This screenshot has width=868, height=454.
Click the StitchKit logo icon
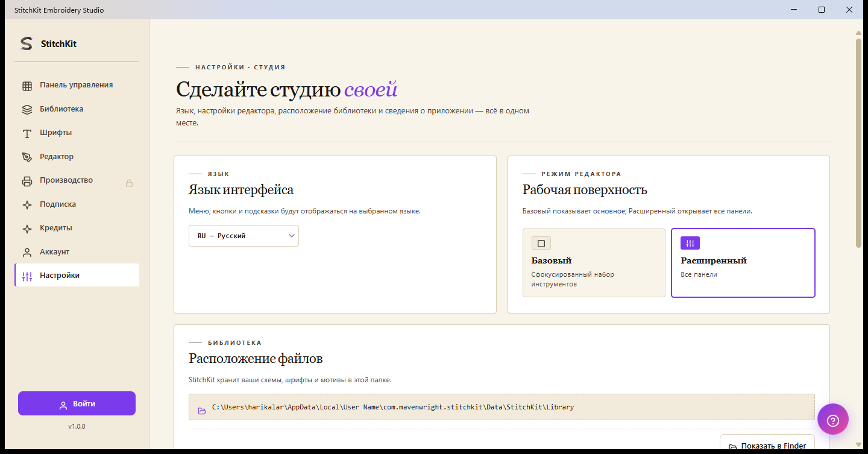26,43
